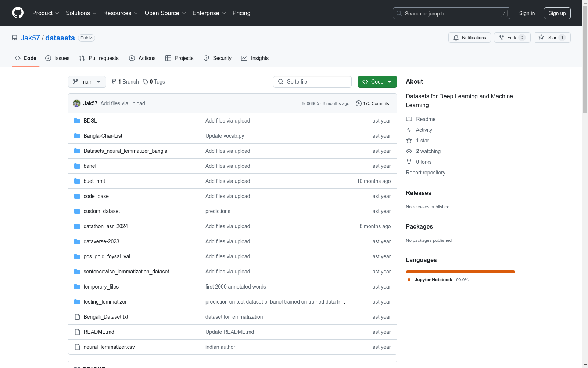This screenshot has width=588, height=368.
Task: Open the Report repository link
Action: click(x=426, y=173)
